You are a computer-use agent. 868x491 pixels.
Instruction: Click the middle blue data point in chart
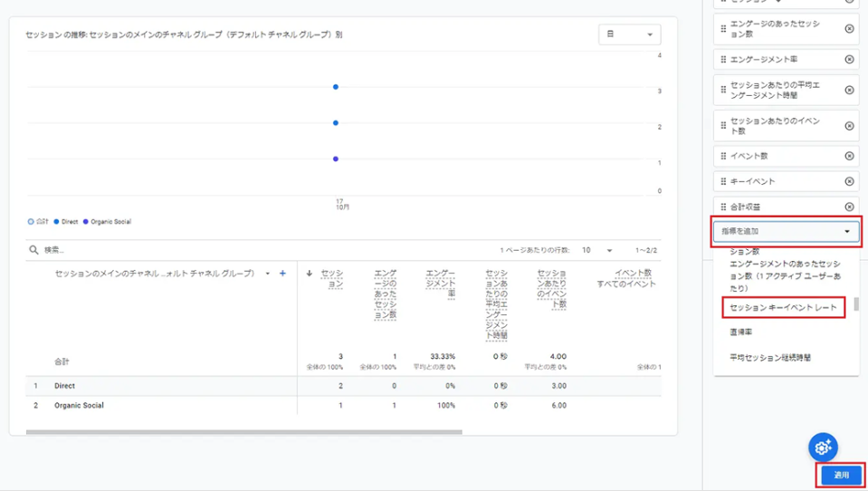pos(336,123)
